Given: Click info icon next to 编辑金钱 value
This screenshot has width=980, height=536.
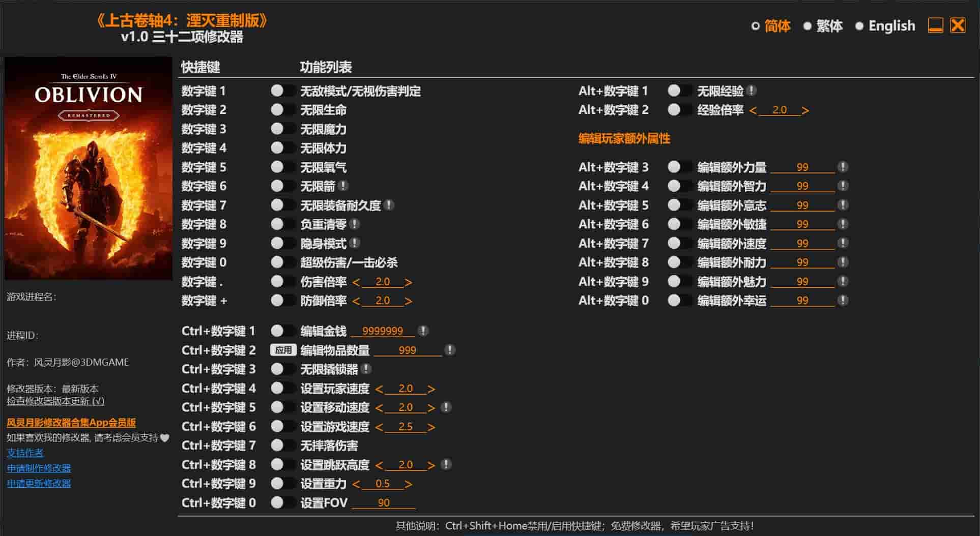Looking at the screenshot, I should point(423,331).
